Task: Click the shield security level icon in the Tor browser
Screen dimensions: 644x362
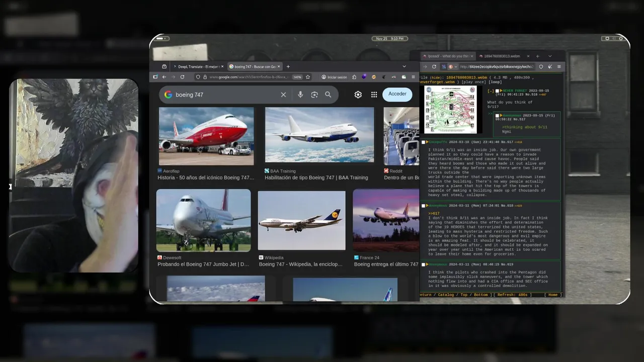Action: coord(541,67)
